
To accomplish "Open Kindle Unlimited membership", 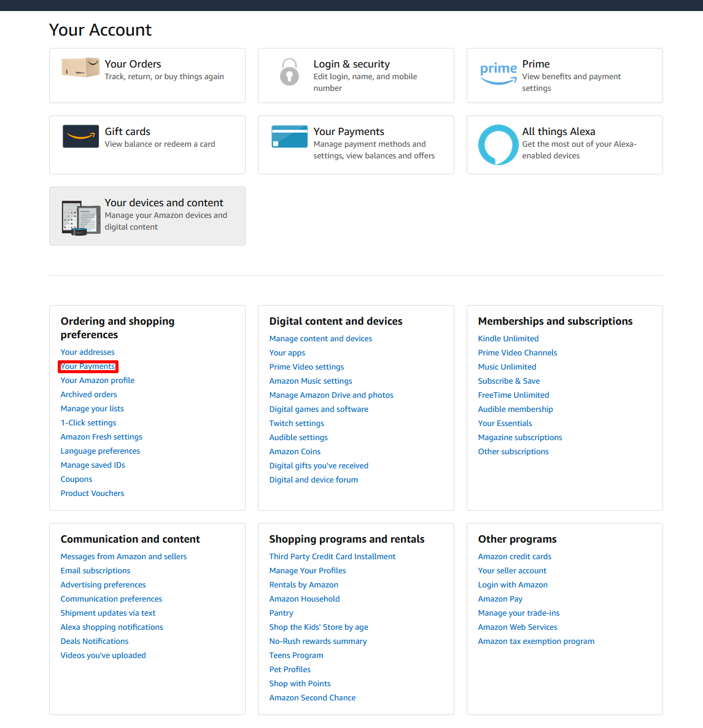I will point(508,338).
